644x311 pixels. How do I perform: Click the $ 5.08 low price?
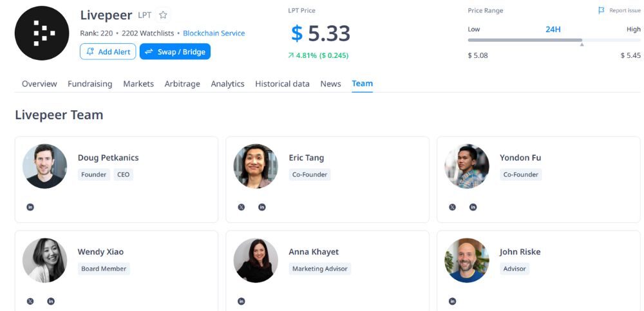pyautogui.click(x=478, y=55)
